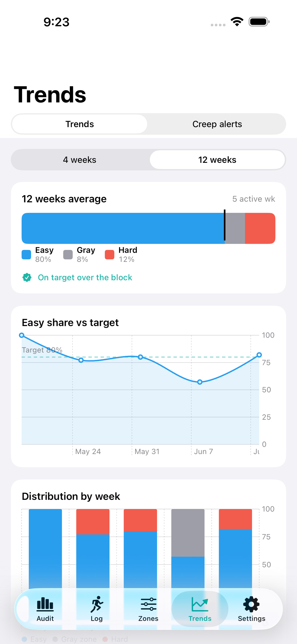
Task: Select the Trends chart icon
Action: click(200, 604)
